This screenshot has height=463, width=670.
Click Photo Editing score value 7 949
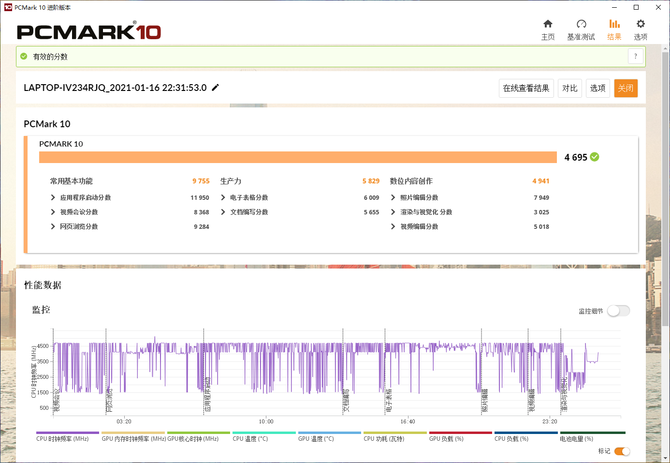(541, 197)
